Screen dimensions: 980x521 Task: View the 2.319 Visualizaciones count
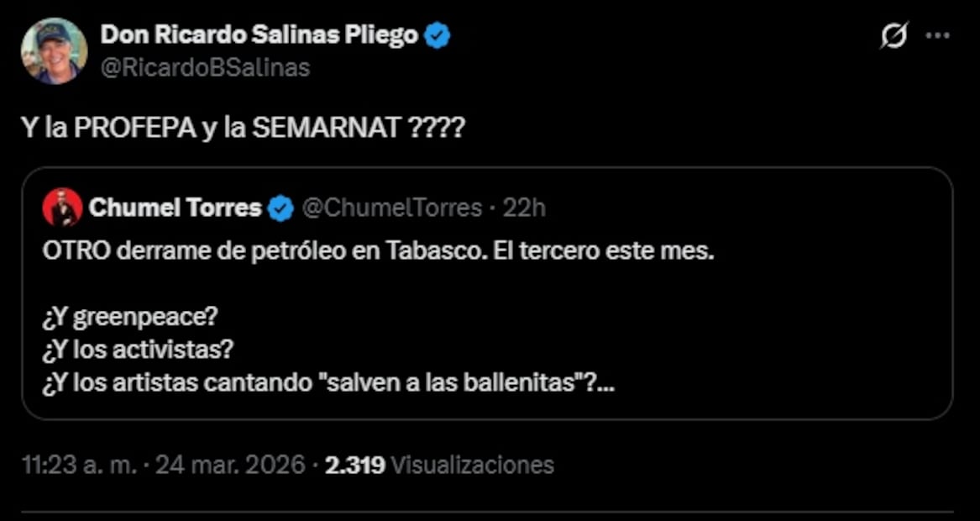coord(439,465)
